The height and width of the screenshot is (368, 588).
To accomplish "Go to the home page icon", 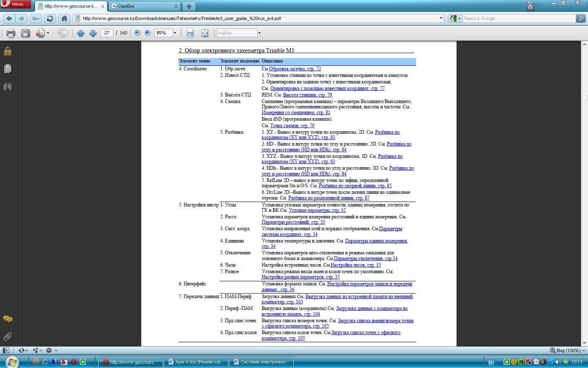I will click(64, 18).
